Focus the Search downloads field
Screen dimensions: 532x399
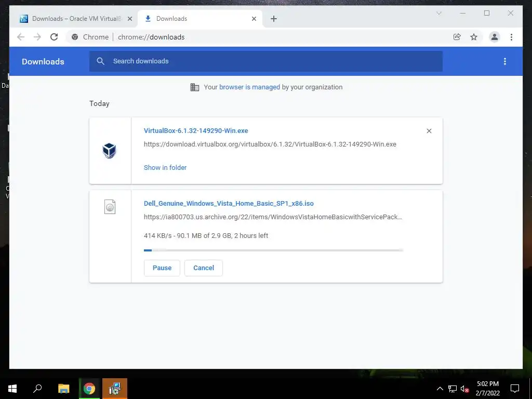tap(265, 61)
